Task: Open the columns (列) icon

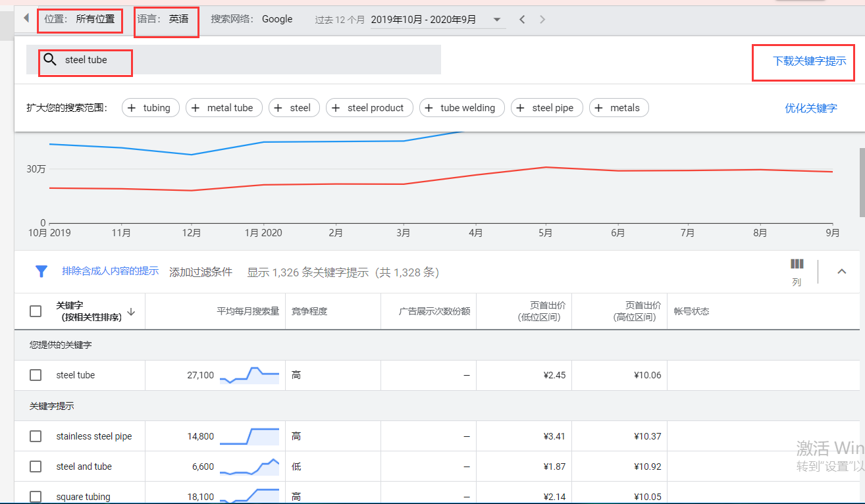Action: (797, 265)
